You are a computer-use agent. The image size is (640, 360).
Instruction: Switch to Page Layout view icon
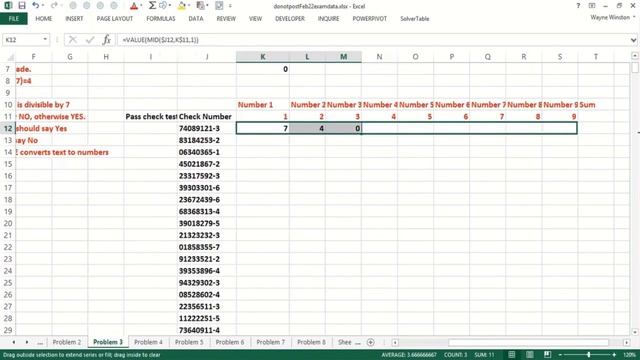[x=529, y=355]
